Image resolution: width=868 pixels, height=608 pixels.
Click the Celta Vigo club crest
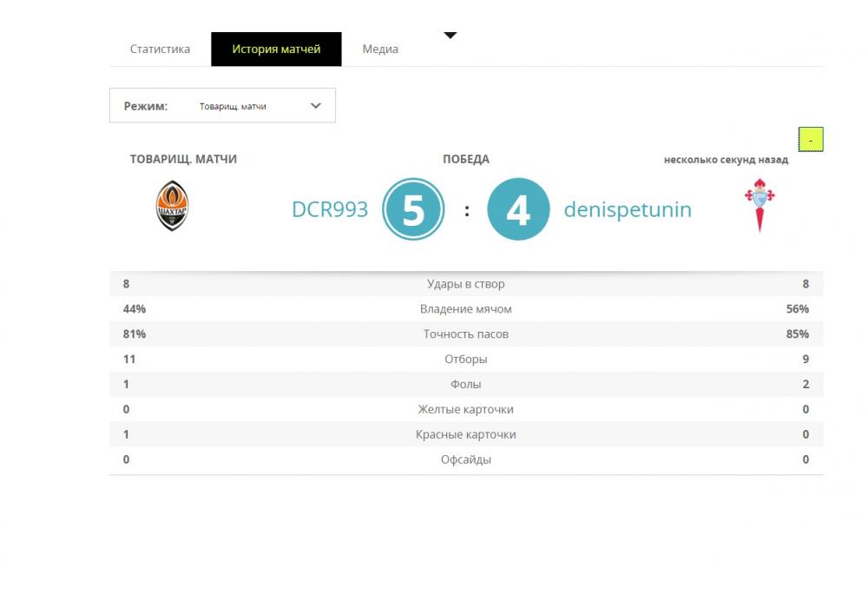(x=759, y=205)
